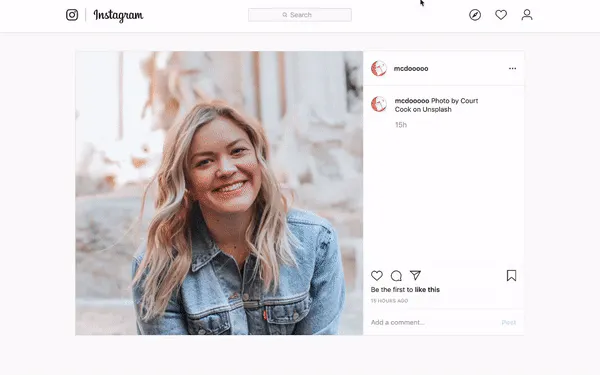Focus the Search field
Viewport: 600px width, 375px height.
click(x=300, y=15)
